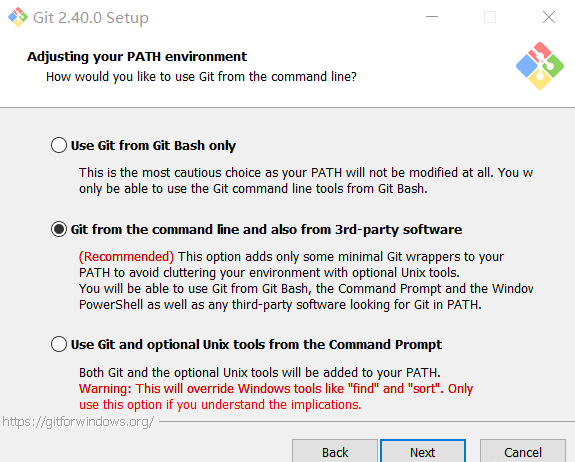575x462 pixels.
Task: Click the red Warning text about Windows tools
Action: [276, 396]
